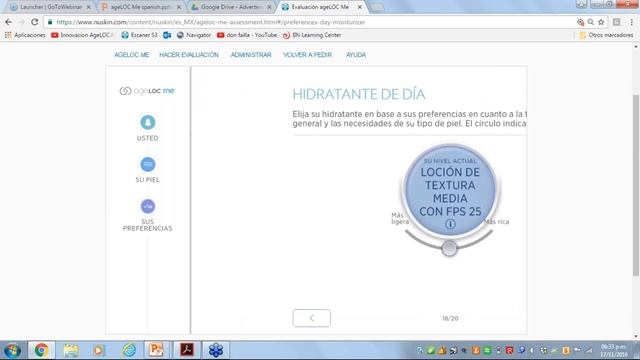Viewport: 640px width, 360px height.
Task: Reload the page with the refresh icon
Action: point(35,22)
